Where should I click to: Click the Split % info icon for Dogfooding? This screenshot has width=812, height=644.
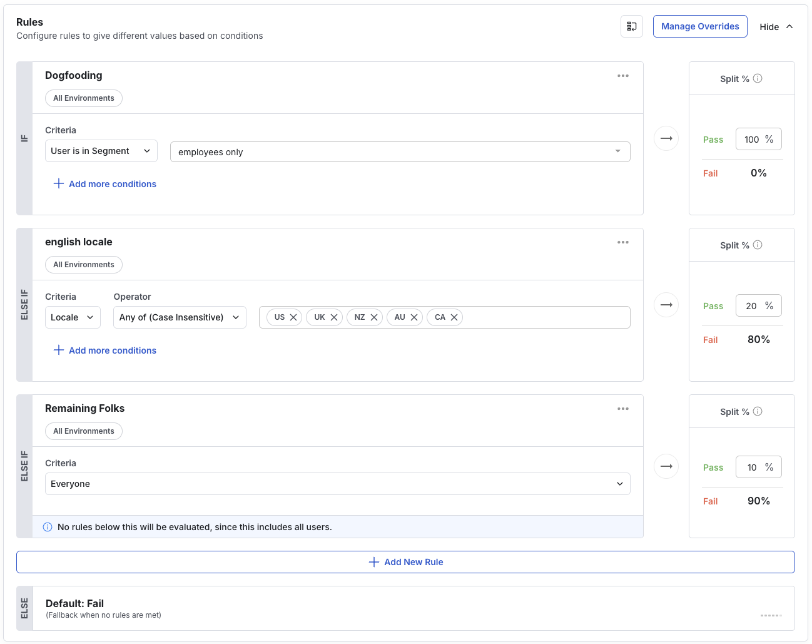[x=758, y=78]
